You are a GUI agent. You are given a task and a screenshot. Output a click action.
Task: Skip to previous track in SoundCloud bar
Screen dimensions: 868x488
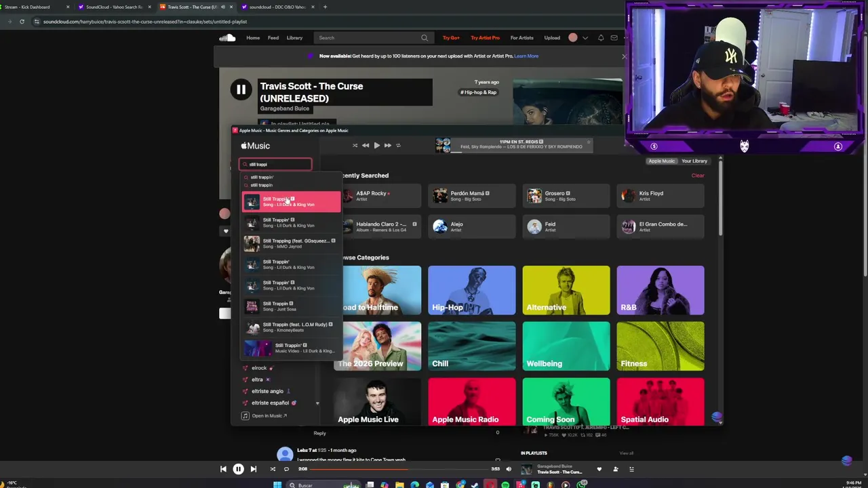coord(223,469)
